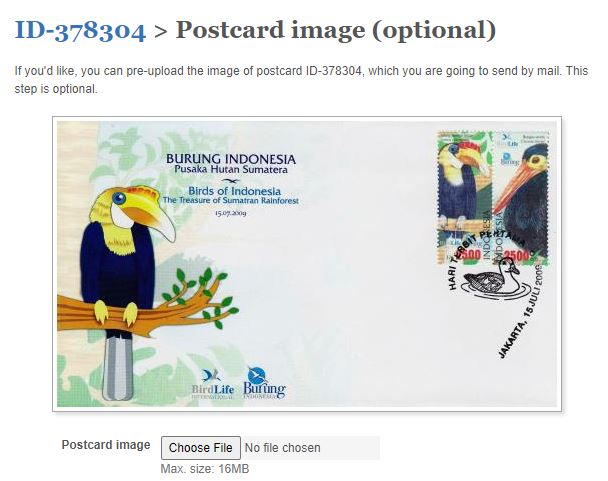Viewport: 608px width, 481px height.
Task: Click the small flying bird symbol under Sumatera
Action: click(230, 181)
